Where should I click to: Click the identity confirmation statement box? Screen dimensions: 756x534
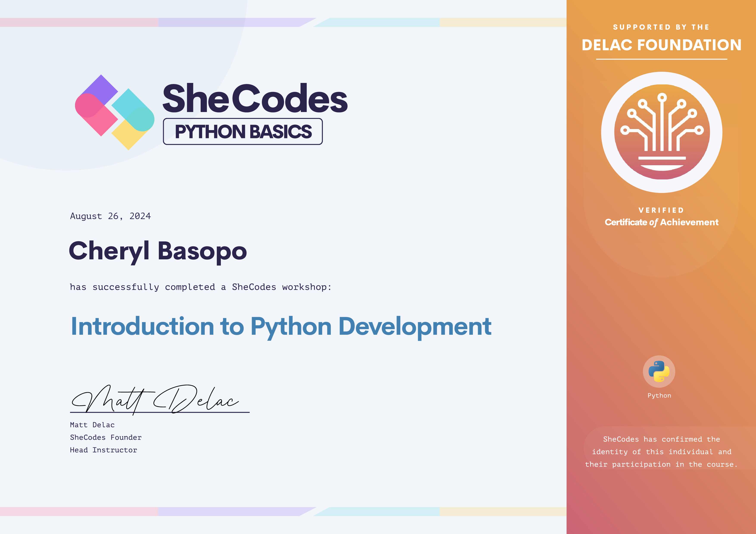point(661,452)
